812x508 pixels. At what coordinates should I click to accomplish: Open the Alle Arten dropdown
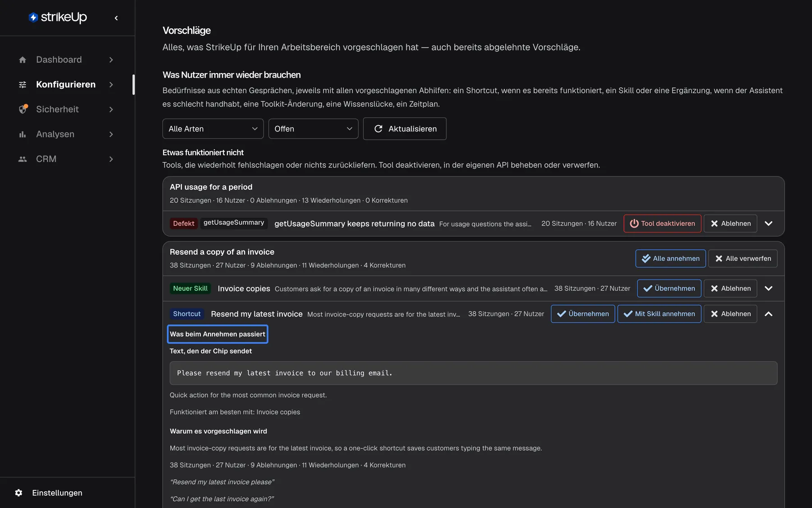tap(213, 129)
